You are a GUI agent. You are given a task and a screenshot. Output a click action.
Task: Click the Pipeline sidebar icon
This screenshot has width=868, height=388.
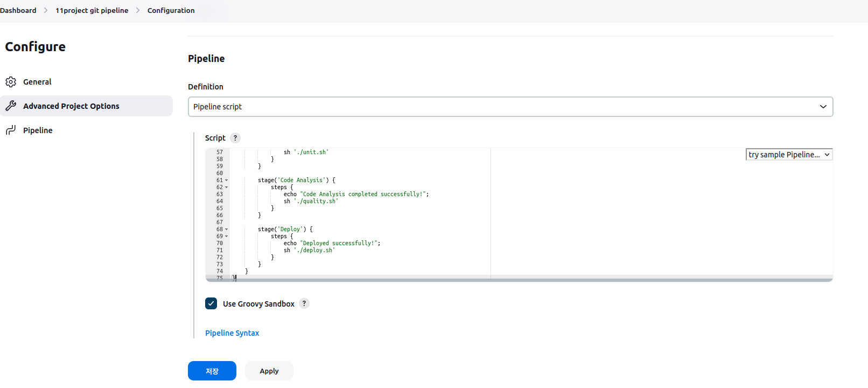[x=11, y=130]
